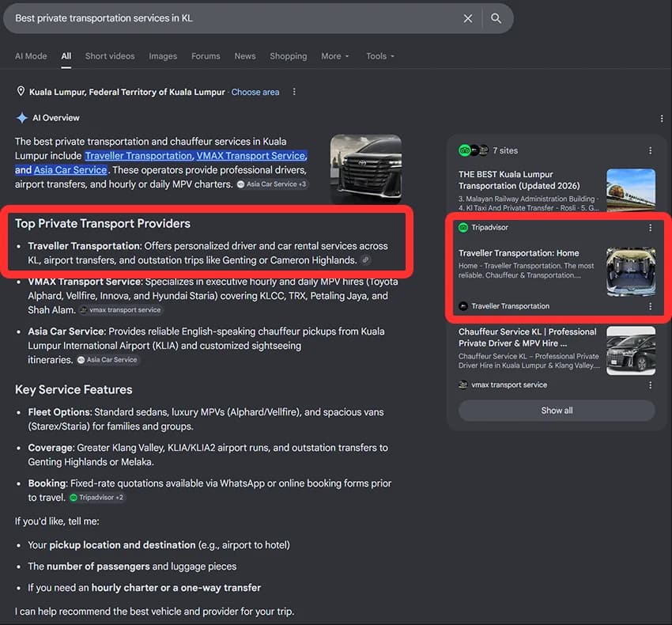This screenshot has height=625, width=672.
Task: Expand the More dropdown
Action: pyautogui.click(x=335, y=56)
